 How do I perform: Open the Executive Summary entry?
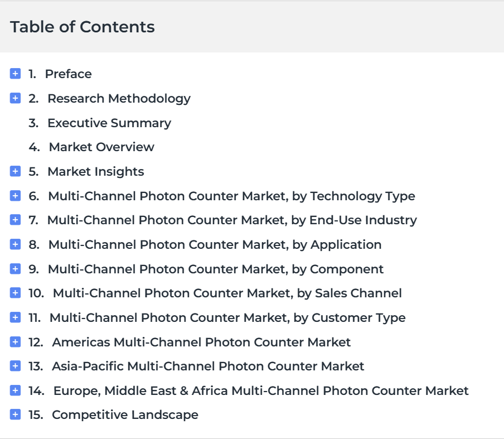pos(109,123)
